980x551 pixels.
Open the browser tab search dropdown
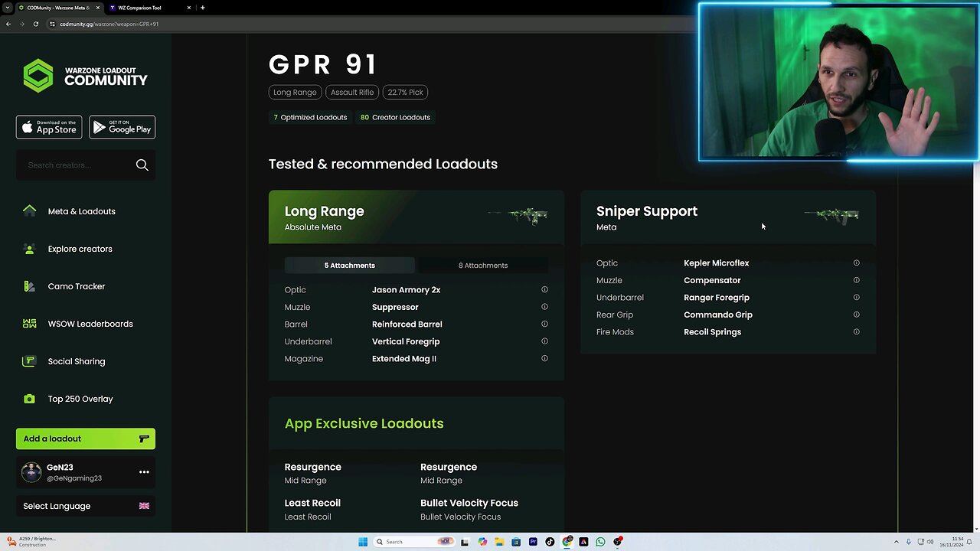7,8
